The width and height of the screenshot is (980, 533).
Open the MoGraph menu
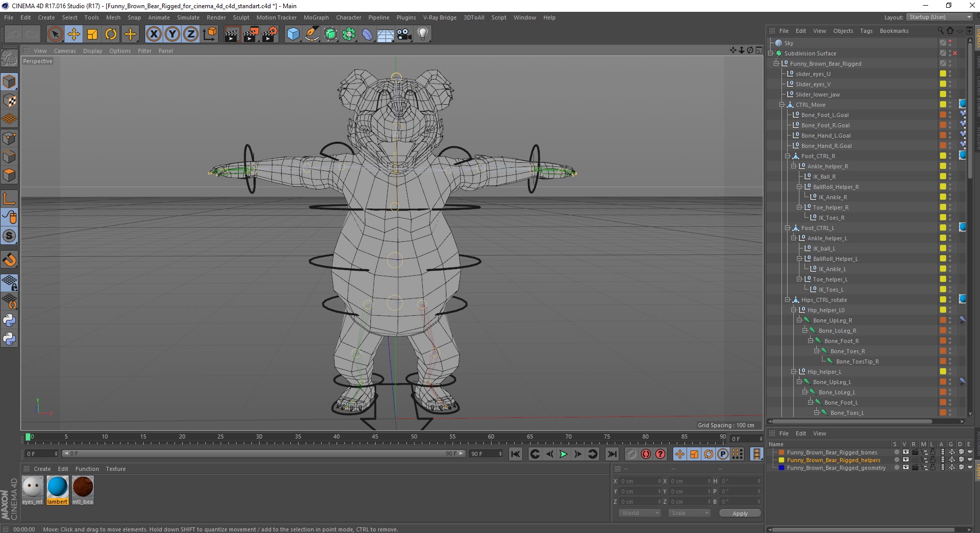(316, 17)
